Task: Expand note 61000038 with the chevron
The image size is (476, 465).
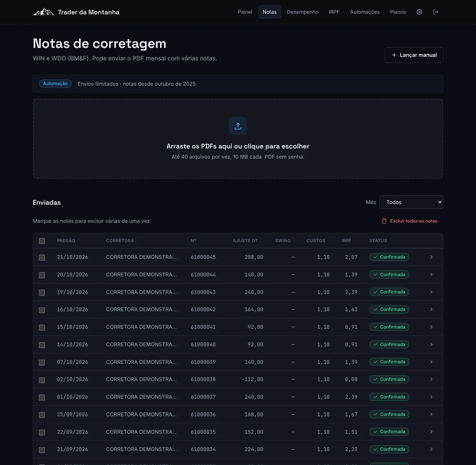Action: tap(431, 379)
